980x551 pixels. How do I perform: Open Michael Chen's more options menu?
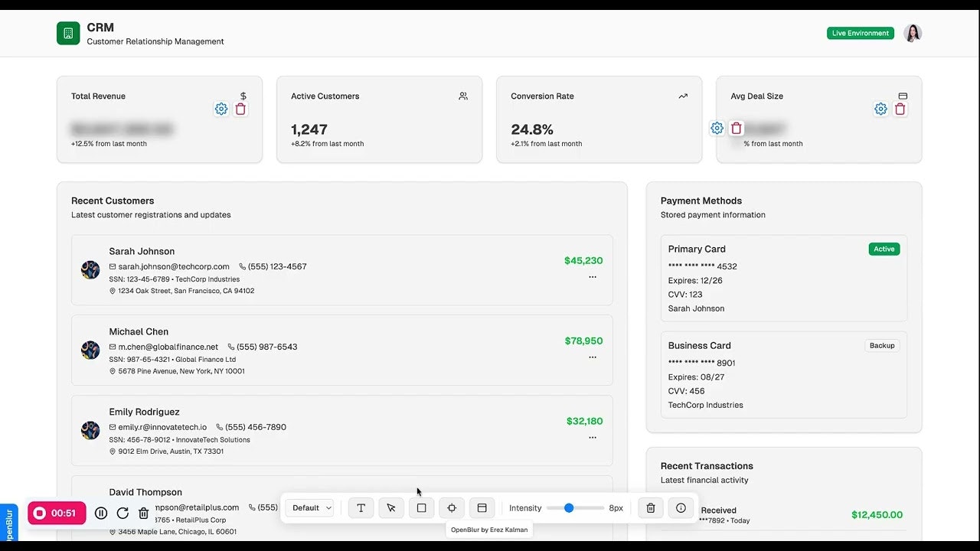[593, 357]
